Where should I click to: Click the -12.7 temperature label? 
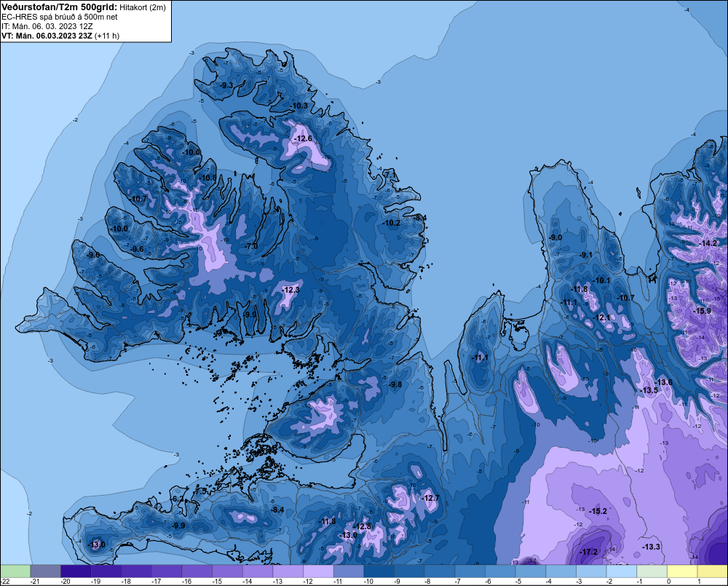click(430, 498)
